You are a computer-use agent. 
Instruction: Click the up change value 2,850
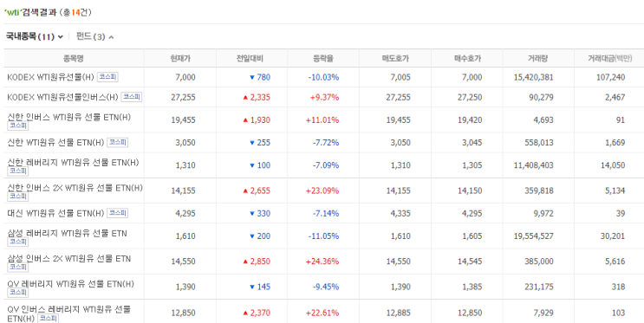(257, 262)
